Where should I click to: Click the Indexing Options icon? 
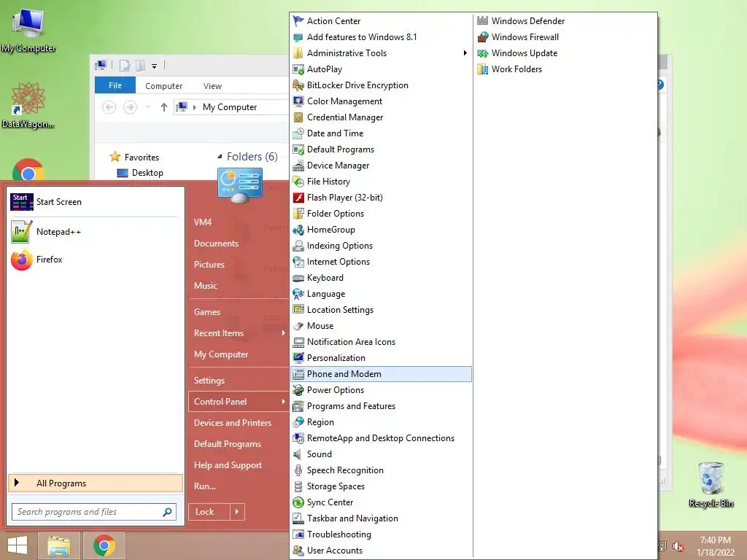point(298,246)
